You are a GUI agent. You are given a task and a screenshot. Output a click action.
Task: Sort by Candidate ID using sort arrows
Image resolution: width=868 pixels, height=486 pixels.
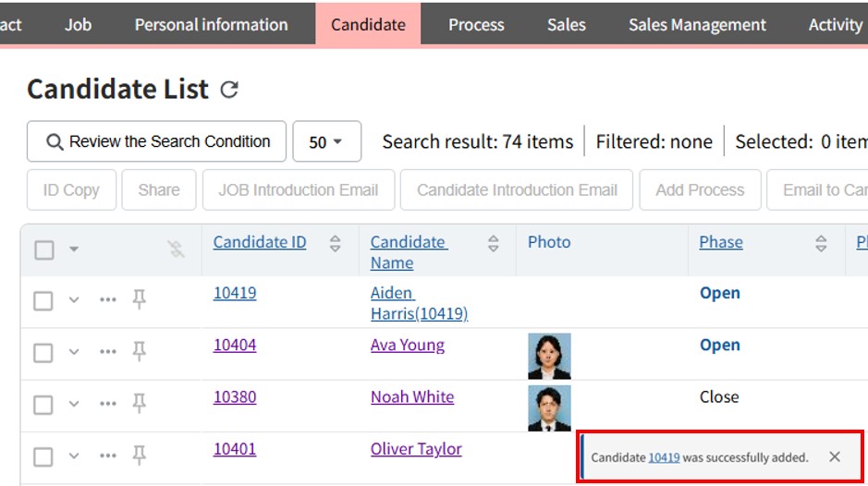point(336,243)
